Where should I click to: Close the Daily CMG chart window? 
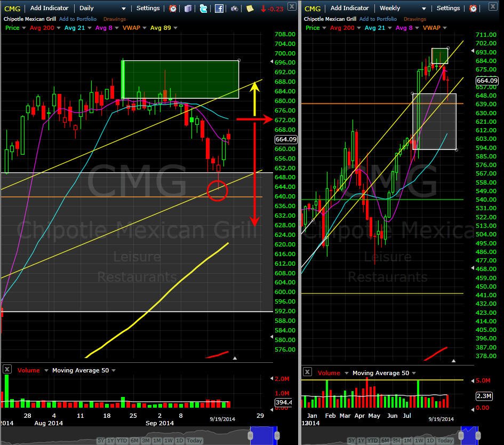point(292,6)
